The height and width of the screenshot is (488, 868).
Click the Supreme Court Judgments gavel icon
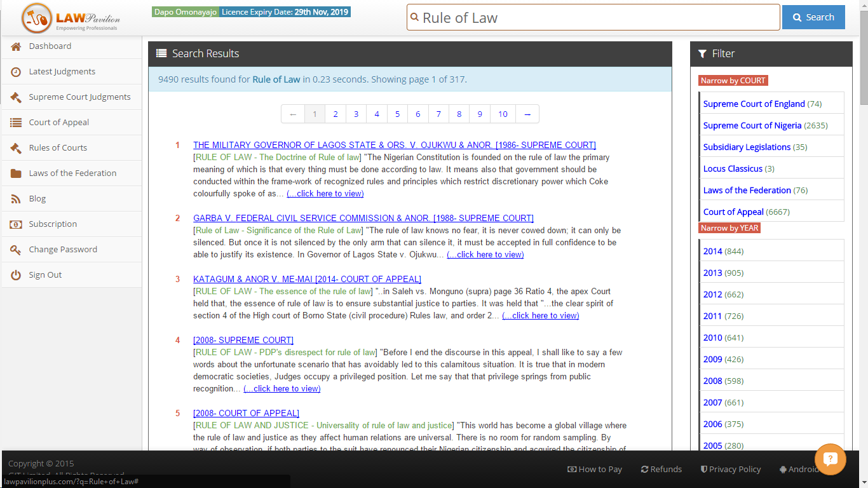pyautogui.click(x=16, y=97)
